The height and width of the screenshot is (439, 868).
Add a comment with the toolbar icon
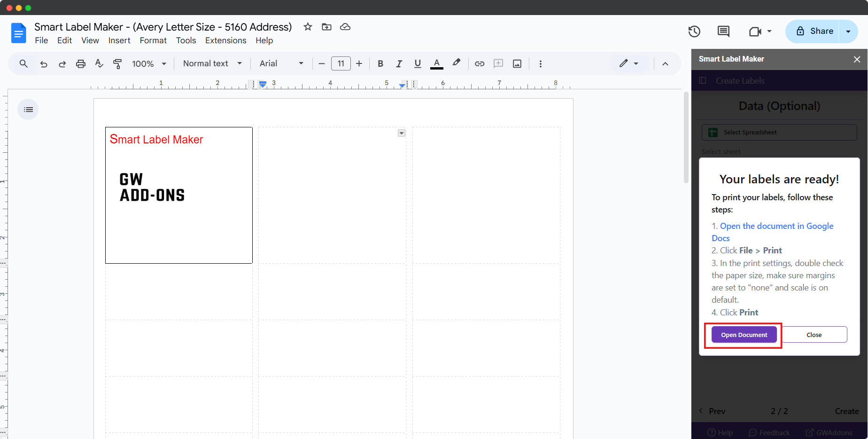tap(498, 63)
